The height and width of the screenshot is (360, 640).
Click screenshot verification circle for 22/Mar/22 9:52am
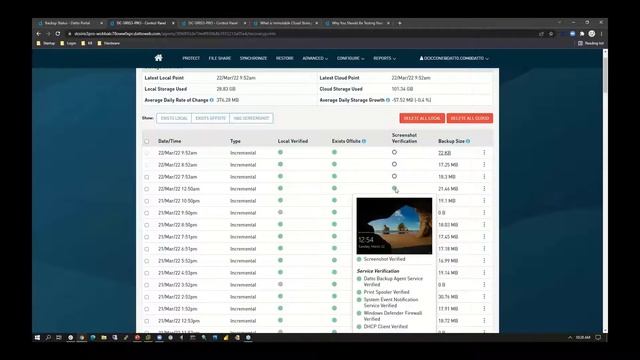(394, 152)
